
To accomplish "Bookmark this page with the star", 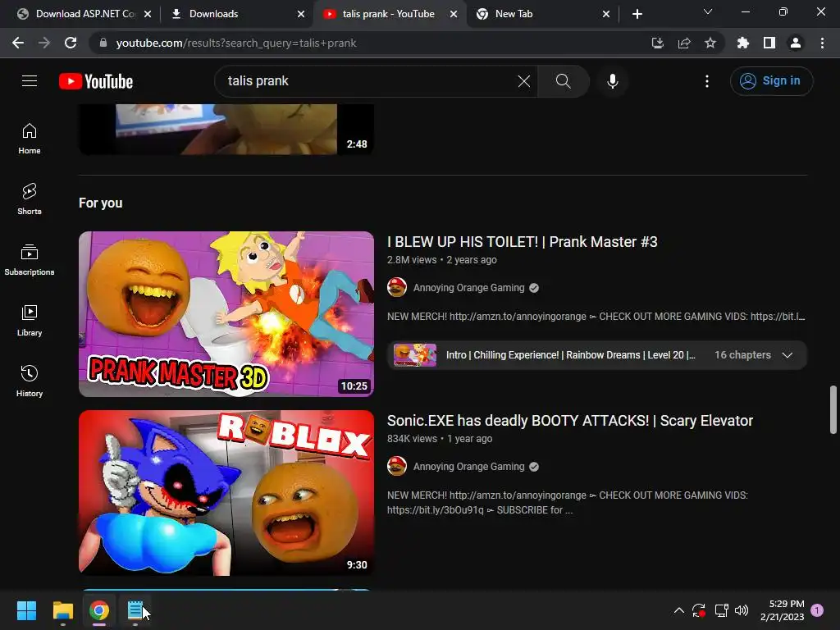I will pyautogui.click(x=710, y=43).
